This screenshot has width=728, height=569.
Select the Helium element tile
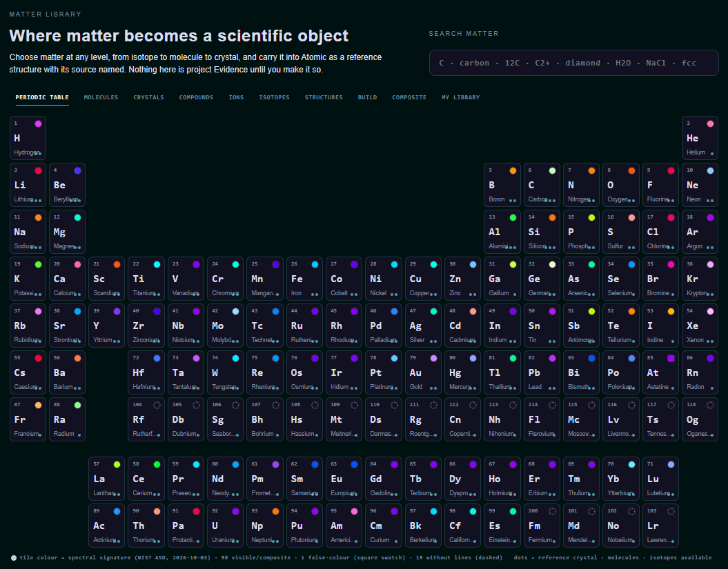[700, 138]
